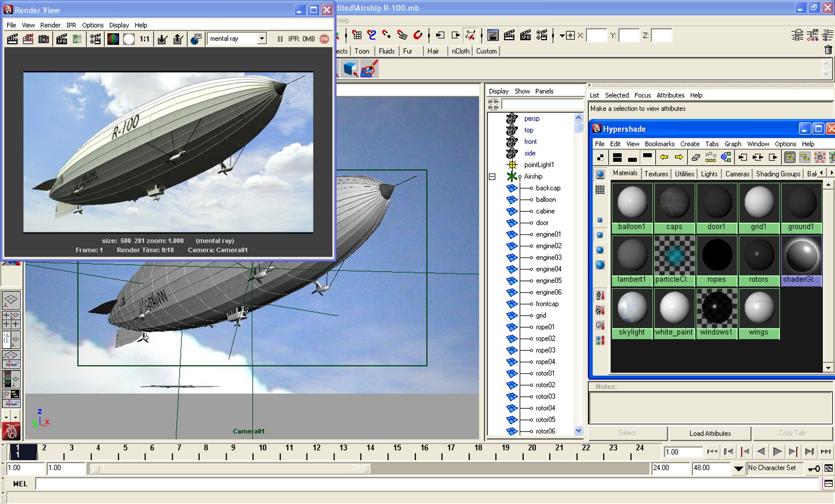Step back one frame in playback controls
The width and height of the screenshot is (835, 504).
pos(729,452)
